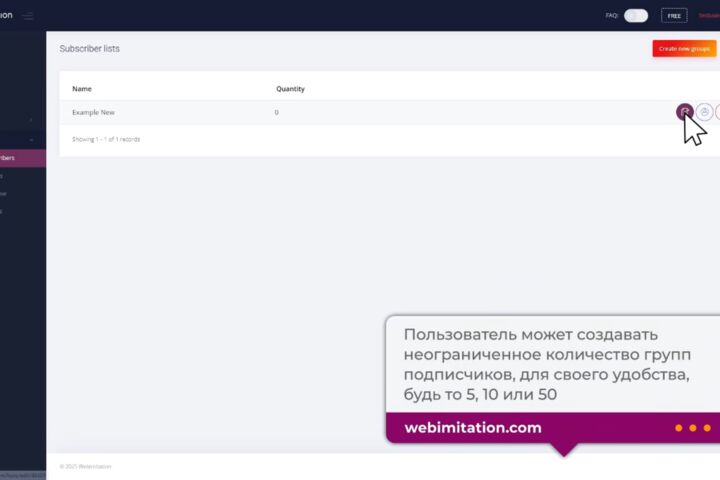
Task: Toggle the FAQ switch
Action: pyautogui.click(x=636, y=16)
